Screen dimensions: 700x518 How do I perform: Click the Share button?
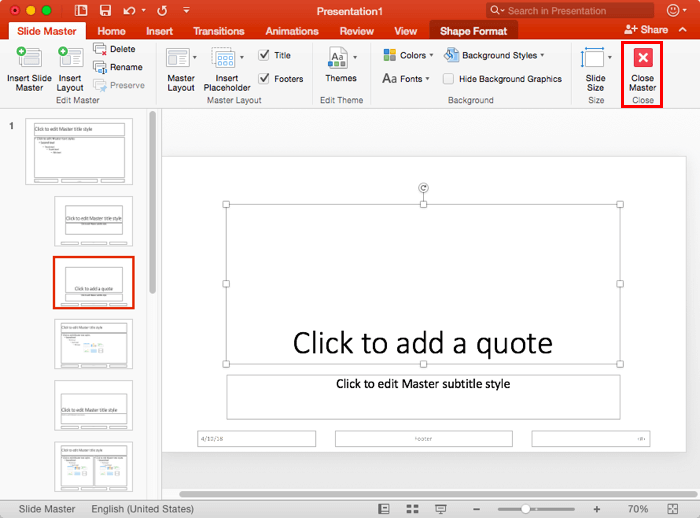[x=645, y=30]
